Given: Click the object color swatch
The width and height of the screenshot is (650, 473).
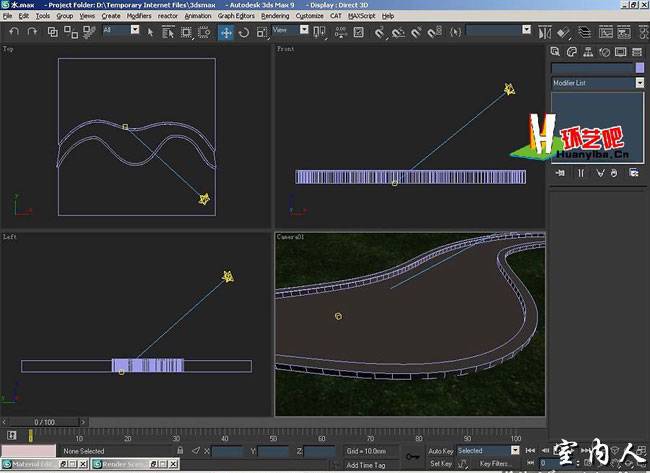Looking at the screenshot, I should 640,67.
